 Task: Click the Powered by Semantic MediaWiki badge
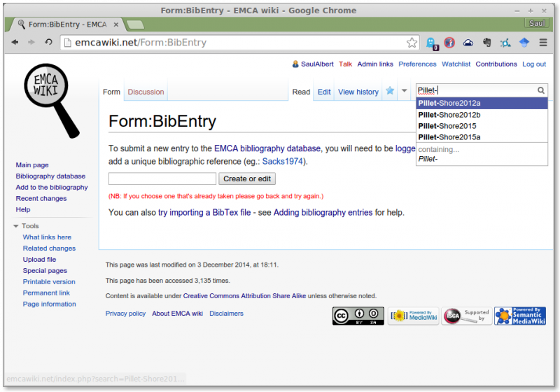[x=520, y=316]
